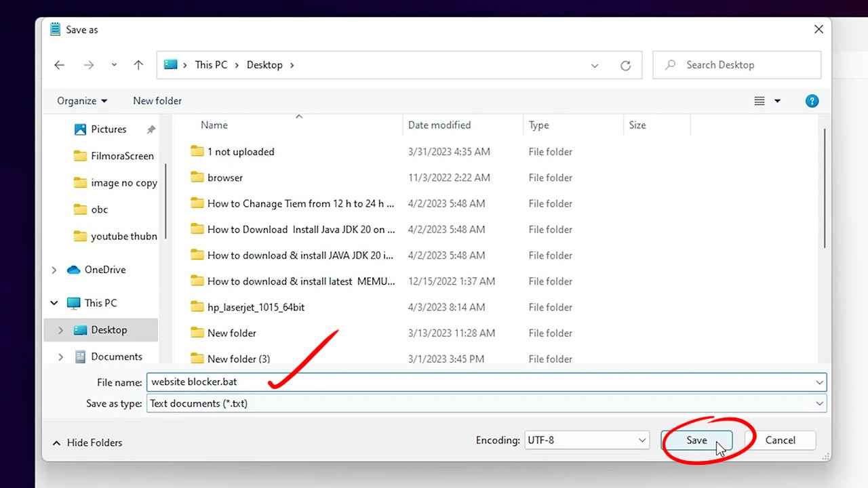Go up one folder level
The image size is (868, 488).
(x=138, y=65)
